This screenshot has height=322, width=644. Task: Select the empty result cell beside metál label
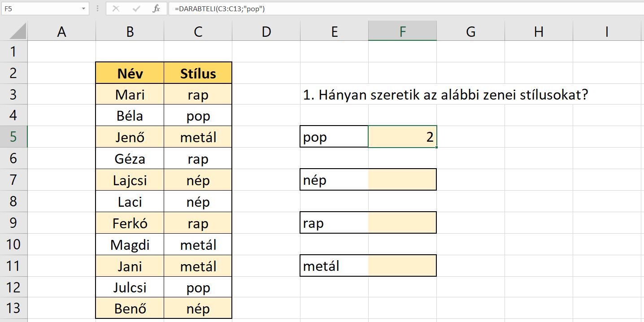402,266
